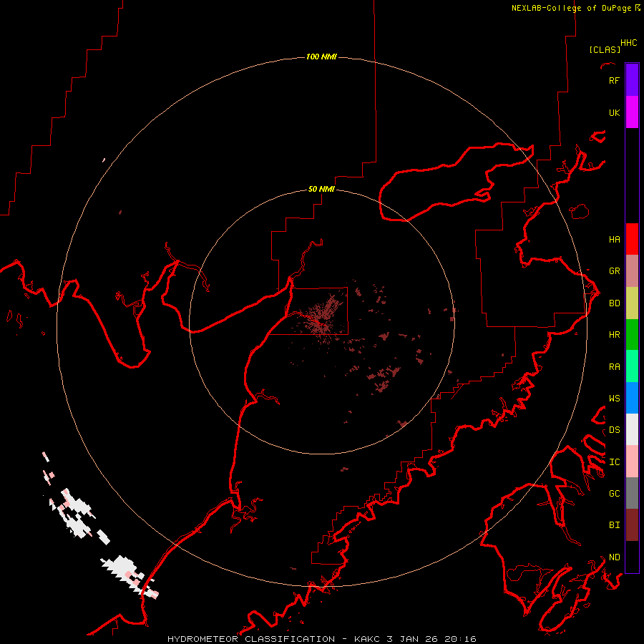Click the magenta UK legend color swatch

click(632, 112)
